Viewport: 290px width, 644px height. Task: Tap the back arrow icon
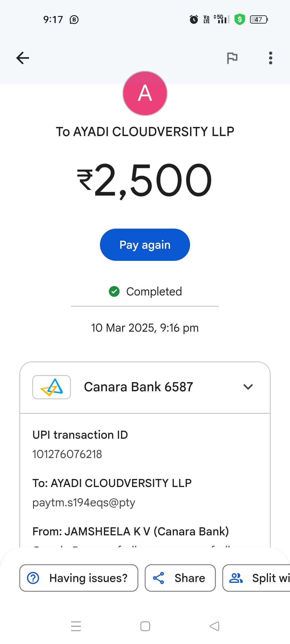(x=23, y=58)
